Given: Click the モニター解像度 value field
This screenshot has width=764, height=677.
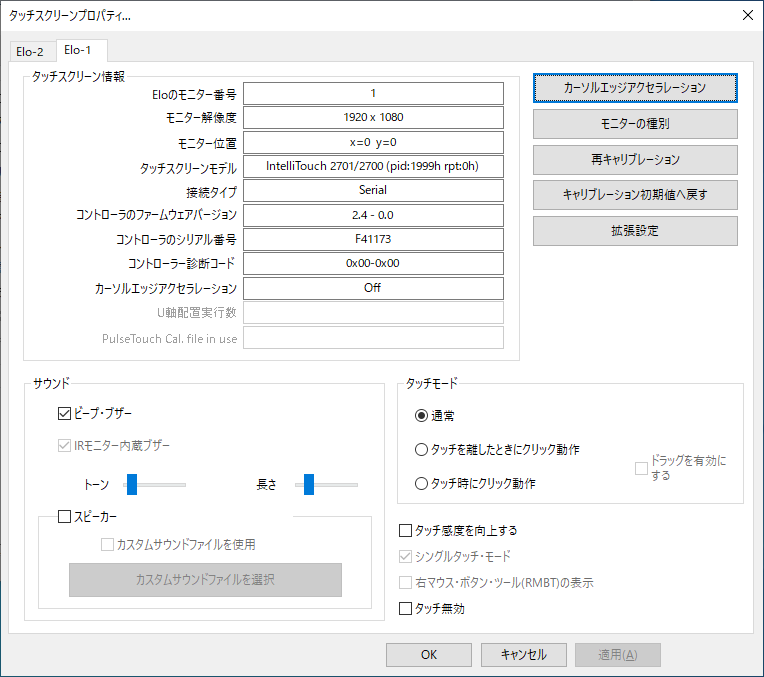Looking at the screenshot, I should pos(372,117).
